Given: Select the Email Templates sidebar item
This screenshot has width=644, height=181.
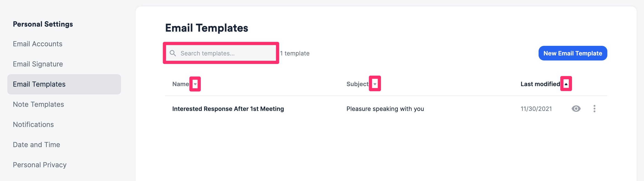Looking at the screenshot, I should (39, 84).
